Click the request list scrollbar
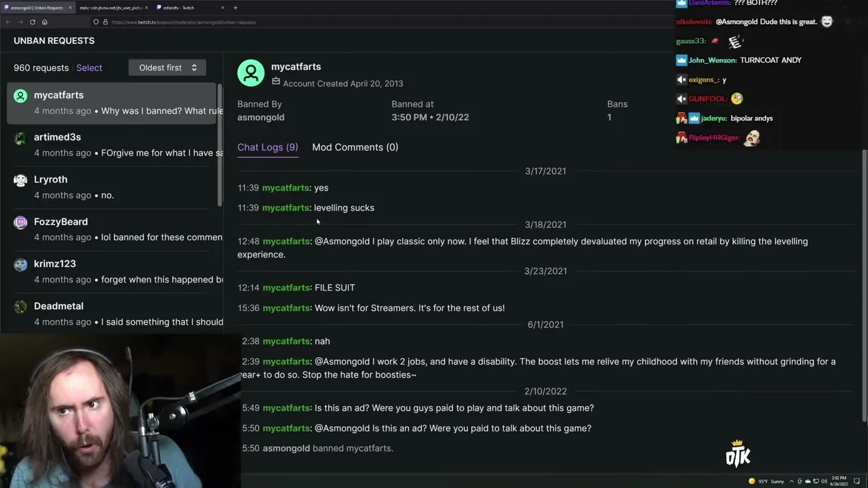Screen dimensions: 868x488 click(x=220, y=146)
